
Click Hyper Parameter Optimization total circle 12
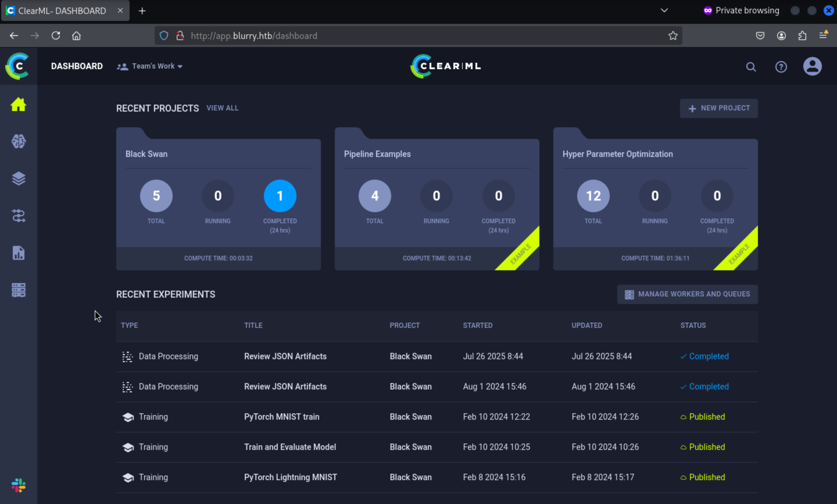pyautogui.click(x=593, y=196)
